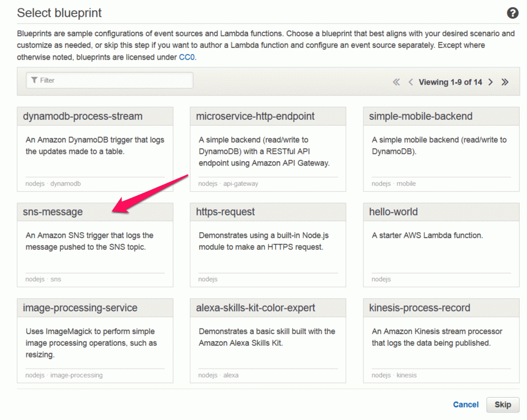
Task: Open the image-processing-service blueprint
Action: 95,341
